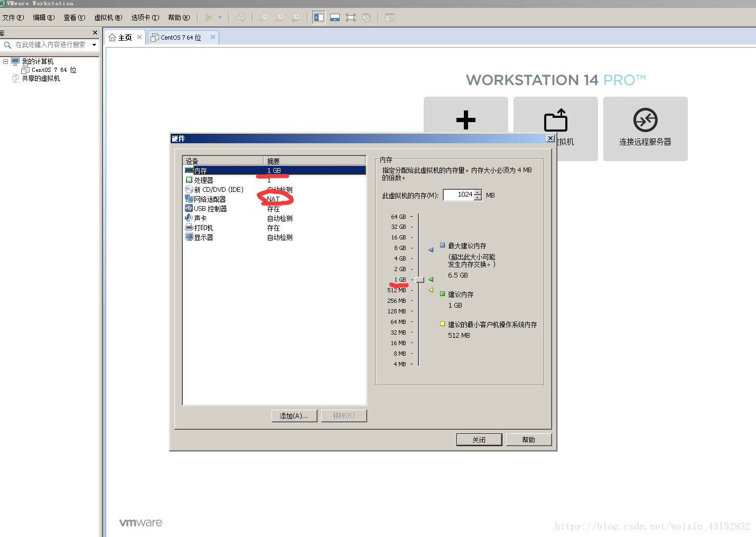
Task: Click the 512 MB label on memory scale
Action: [x=397, y=290]
